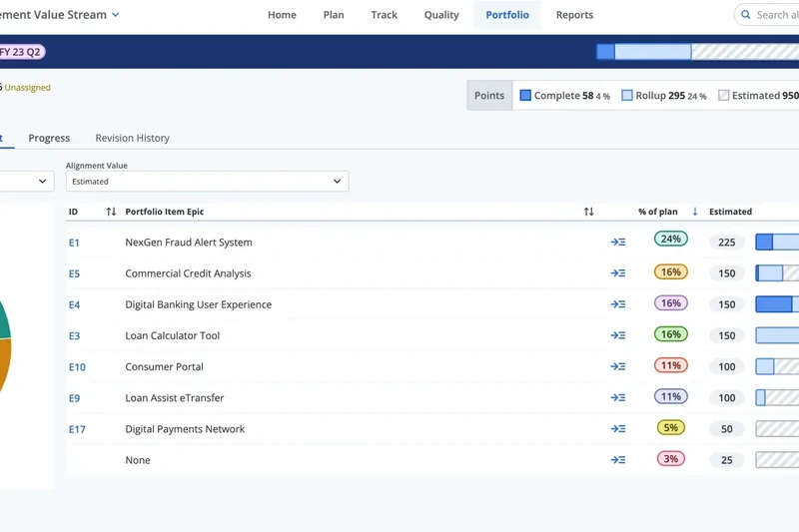Click the arrow-list icon for Digital Payments Network
This screenshot has height=532, width=799.
[618, 429]
